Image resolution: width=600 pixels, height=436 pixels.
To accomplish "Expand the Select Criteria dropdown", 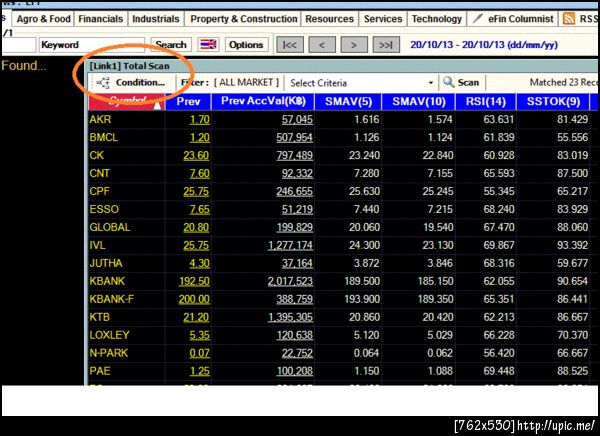I will 431,83.
